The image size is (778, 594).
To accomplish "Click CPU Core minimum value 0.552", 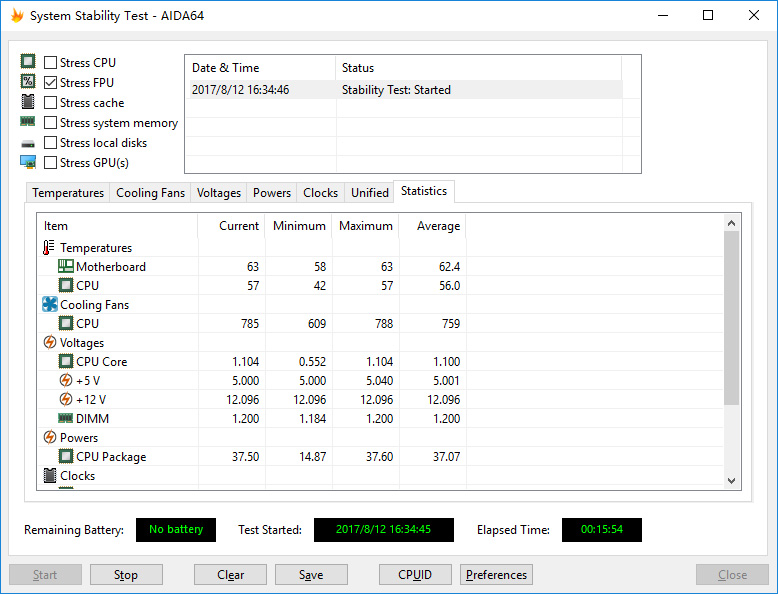I will [x=312, y=362].
